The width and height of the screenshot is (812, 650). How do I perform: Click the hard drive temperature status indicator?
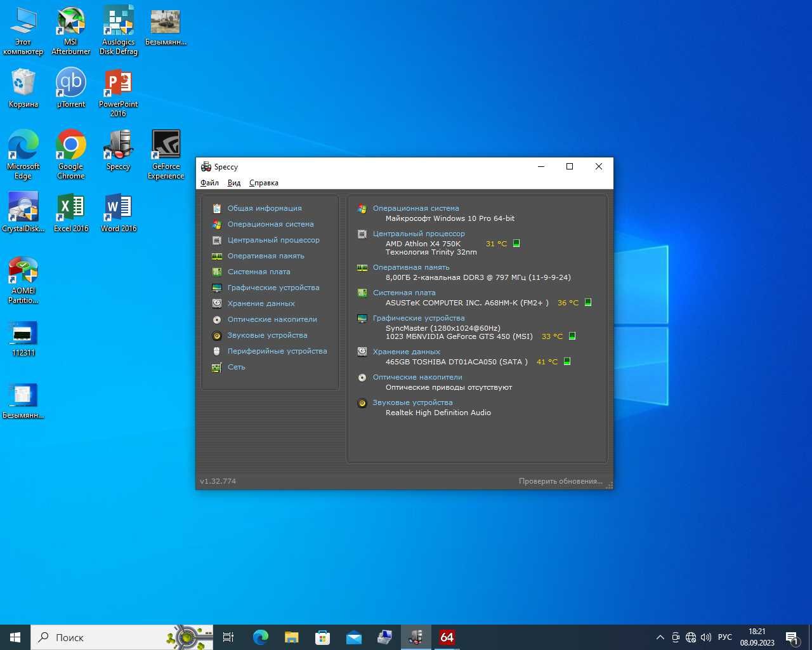click(x=567, y=361)
